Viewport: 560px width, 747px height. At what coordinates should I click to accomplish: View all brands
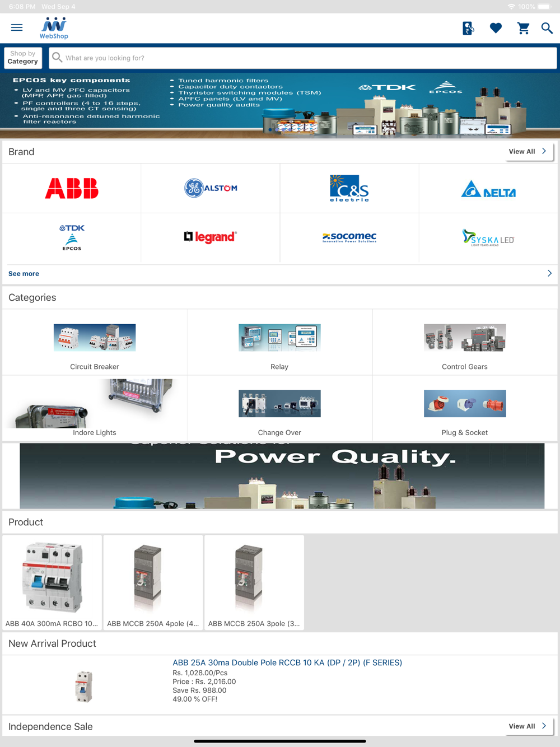tap(529, 151)
